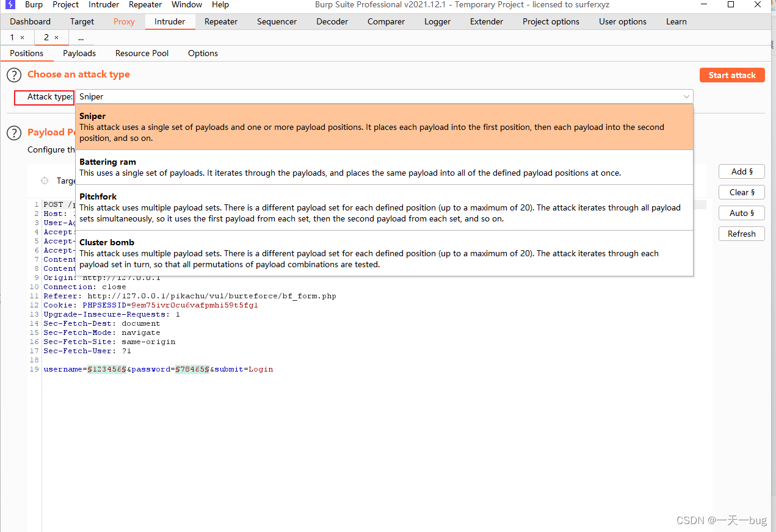776x532 pixels.
Task: Expand the Attack type dropdown arrow
Action: [687, 96]
